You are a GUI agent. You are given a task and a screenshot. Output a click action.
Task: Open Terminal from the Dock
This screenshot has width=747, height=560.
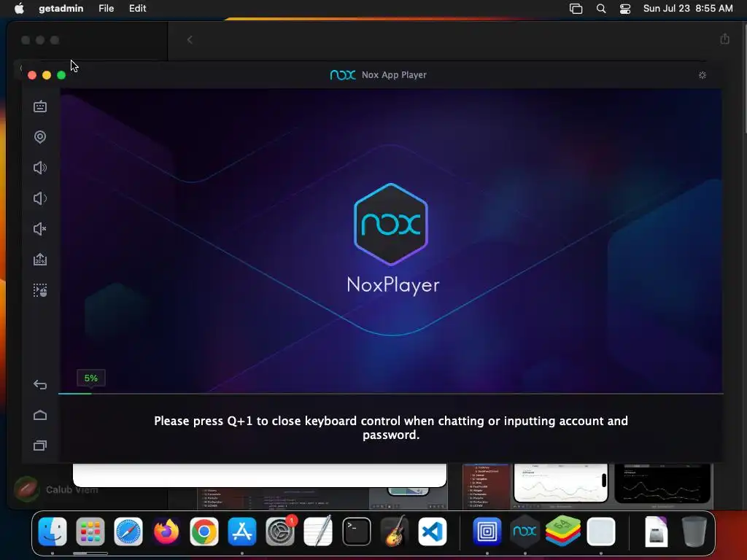point(356,532)
